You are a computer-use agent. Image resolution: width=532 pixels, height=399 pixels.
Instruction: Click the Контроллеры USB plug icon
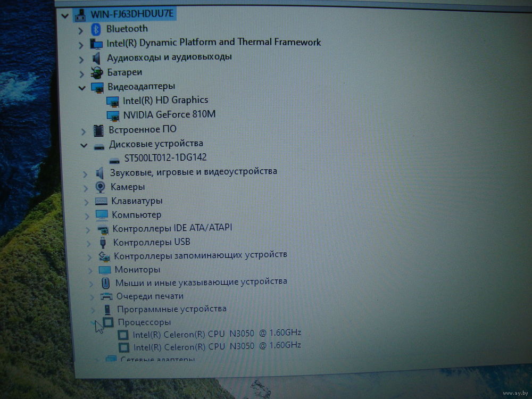(103, 243)
